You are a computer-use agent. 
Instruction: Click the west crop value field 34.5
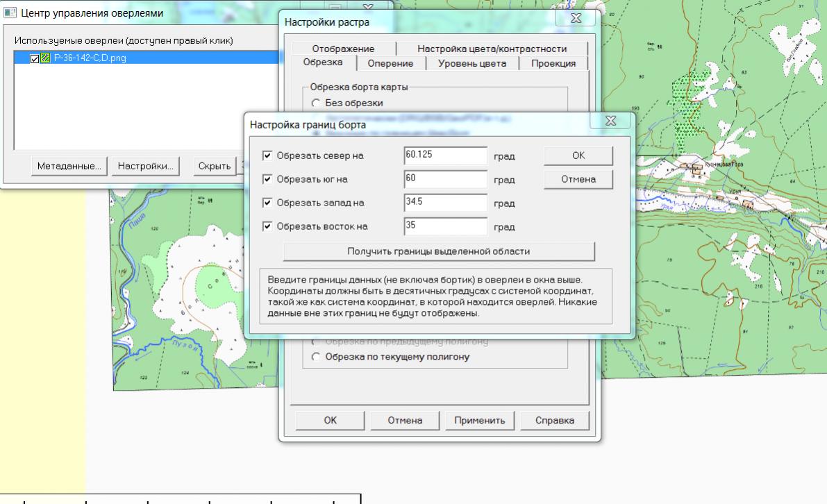(x=444, y=203)
